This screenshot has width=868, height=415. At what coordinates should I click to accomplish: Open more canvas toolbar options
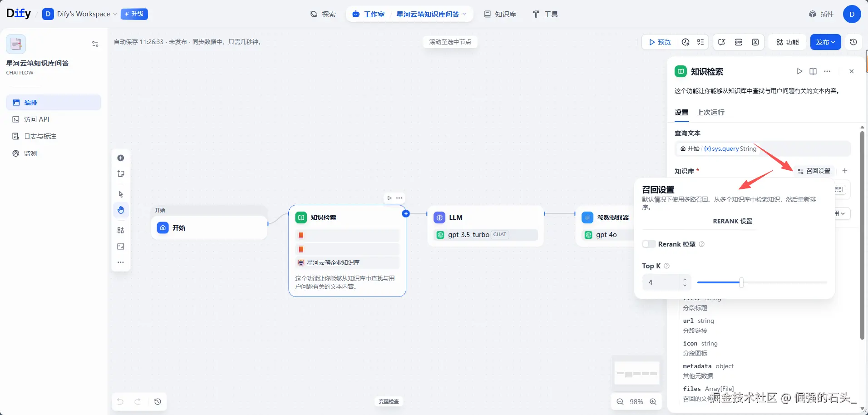(121, 262)
